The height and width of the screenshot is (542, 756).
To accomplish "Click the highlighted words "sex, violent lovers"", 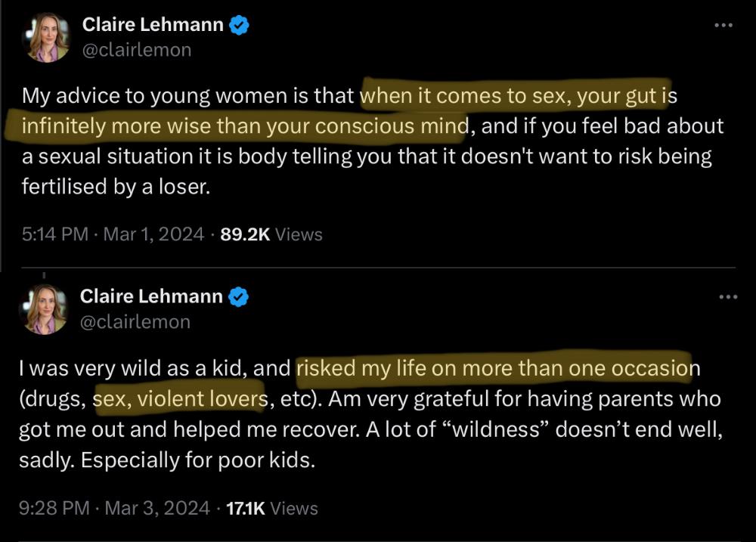I will point(180,398).
